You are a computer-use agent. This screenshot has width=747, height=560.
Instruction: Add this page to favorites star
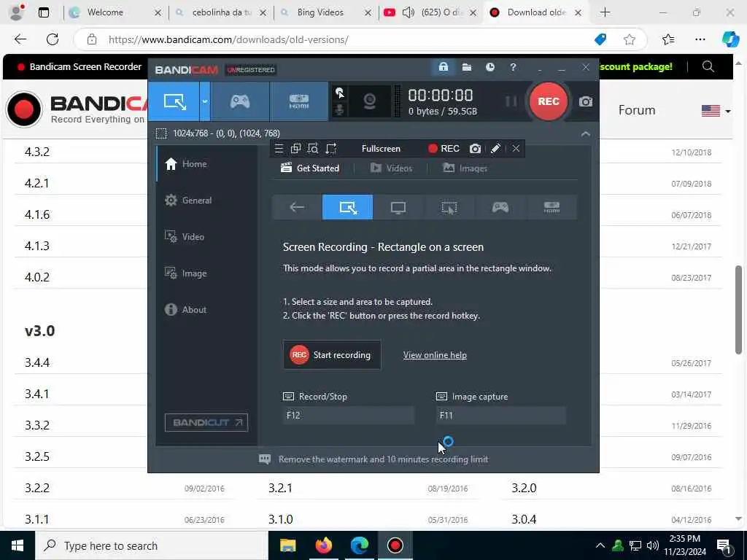click(630, 39)
